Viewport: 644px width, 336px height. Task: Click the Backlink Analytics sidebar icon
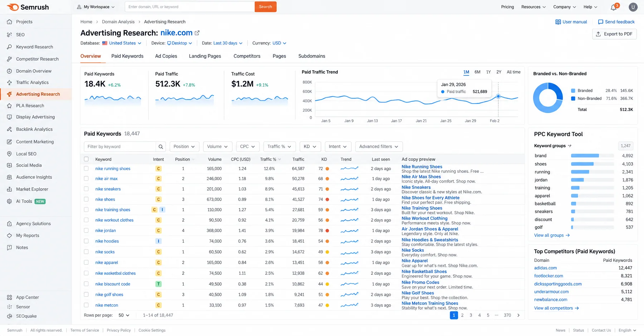(x=9, y=129)
